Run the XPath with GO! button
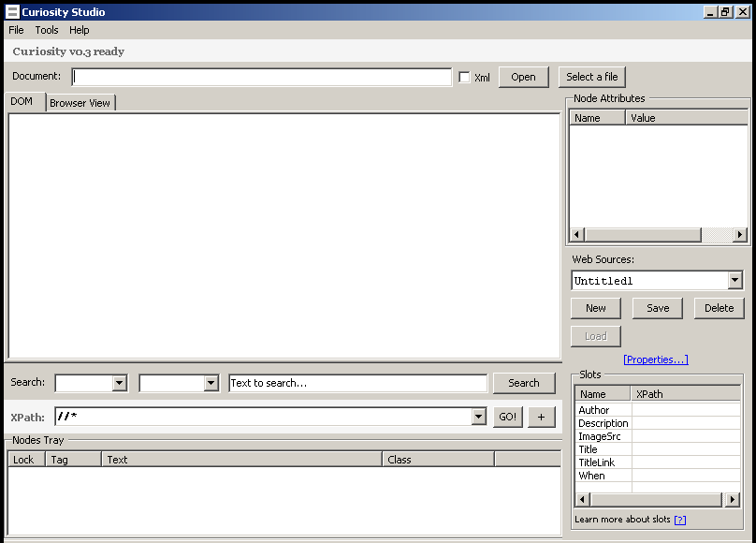The height and width of the screenshot is (543, 756). coord(508,417)
